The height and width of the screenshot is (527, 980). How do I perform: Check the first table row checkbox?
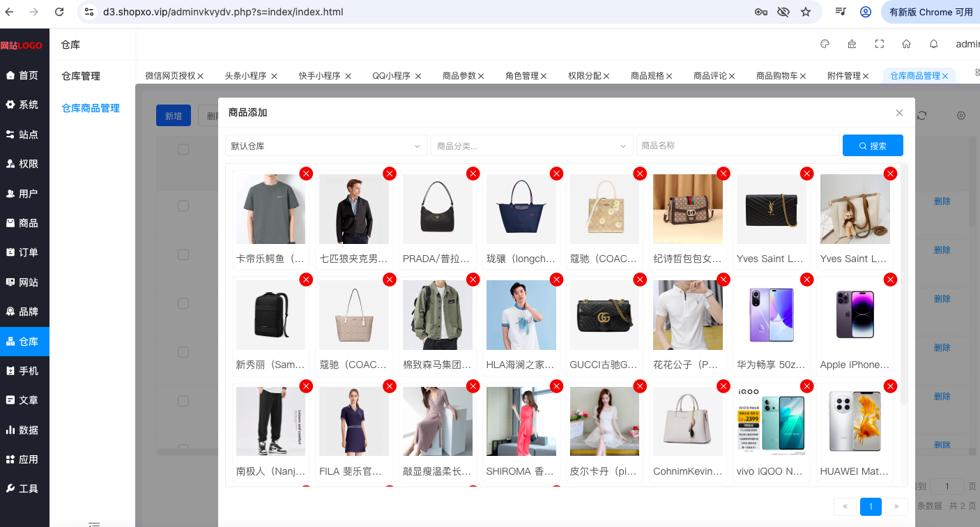[x=183, y=206]
